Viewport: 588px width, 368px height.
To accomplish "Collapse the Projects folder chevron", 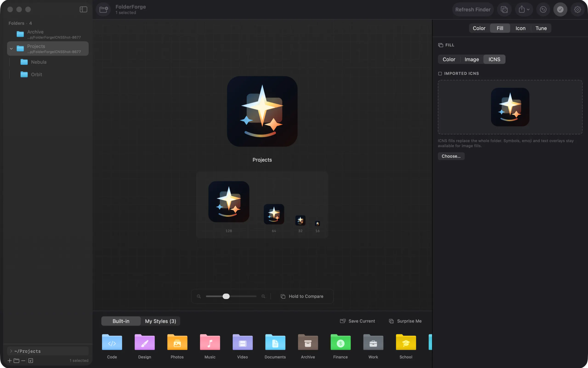I will click(11, 49).
